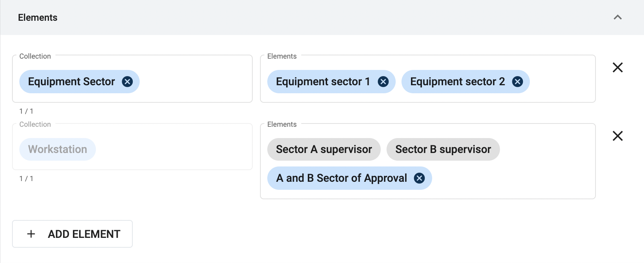Click the Equipment Sector chip label

tap(71, 82)
